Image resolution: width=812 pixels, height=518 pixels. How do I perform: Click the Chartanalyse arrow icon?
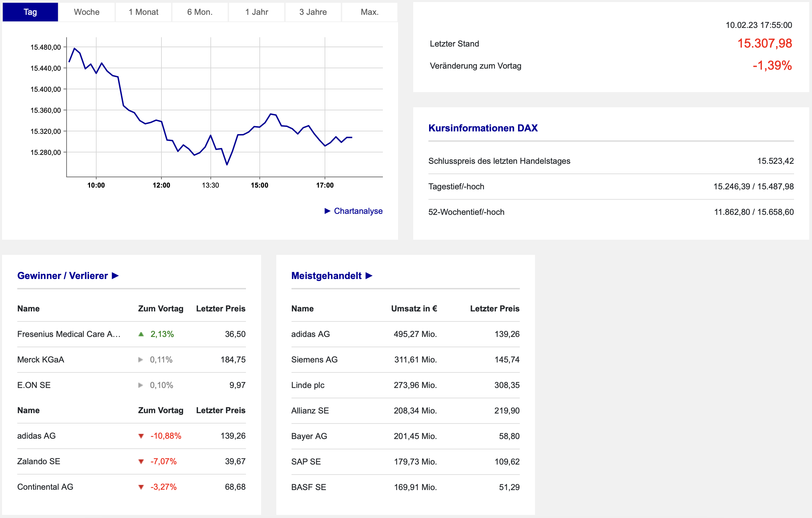click(327, 211)
